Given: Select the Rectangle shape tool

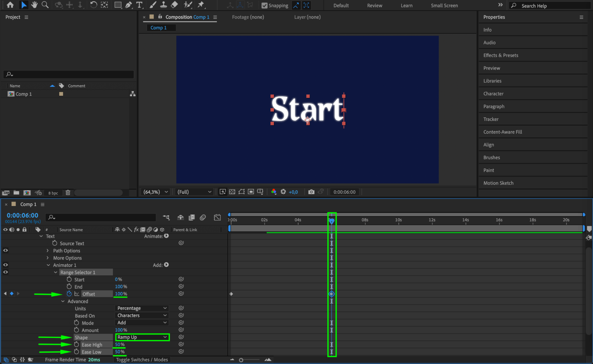Looking at the screenshot, I should [118, 5].
